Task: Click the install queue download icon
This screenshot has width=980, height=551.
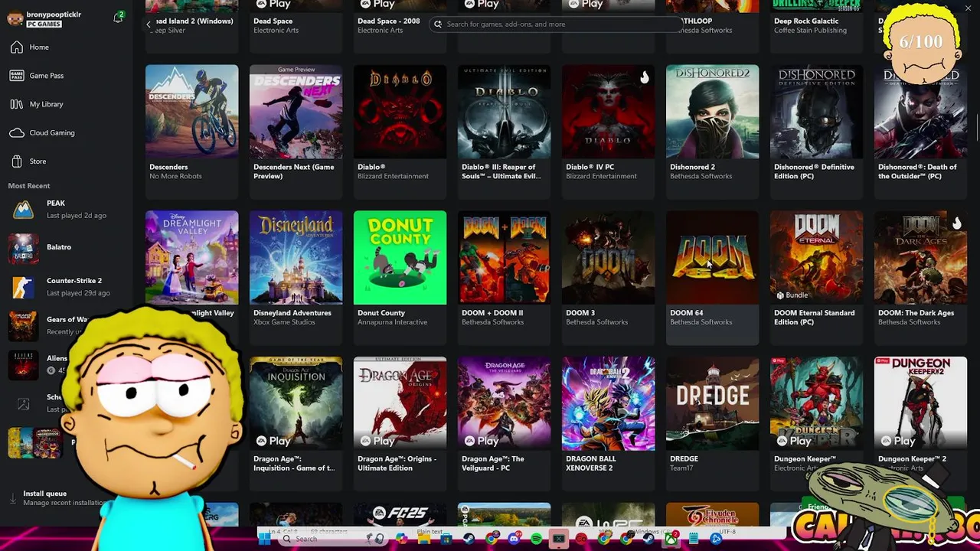Action: pyautogui.click(x=13, y=498)
